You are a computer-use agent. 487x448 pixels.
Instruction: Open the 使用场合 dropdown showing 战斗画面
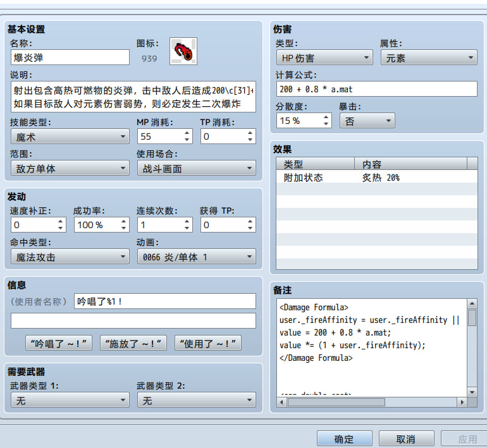click(197, 168)
